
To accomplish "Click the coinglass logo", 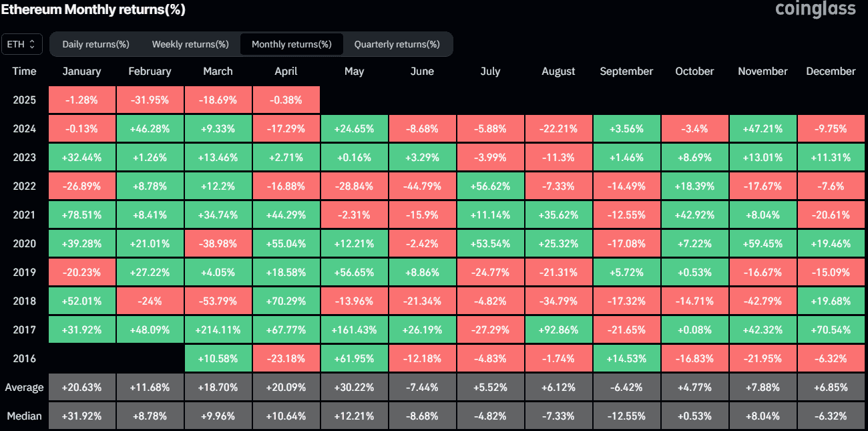I will coord(815,10).
